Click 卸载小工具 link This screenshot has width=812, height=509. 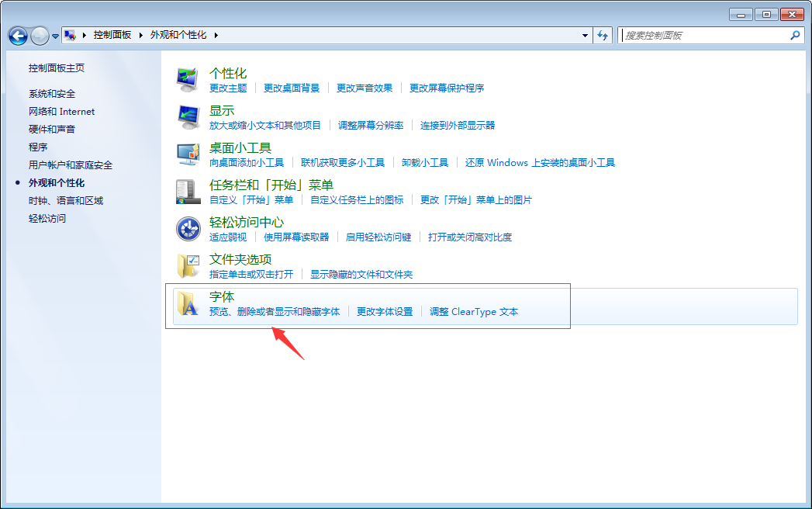point(425,163)
